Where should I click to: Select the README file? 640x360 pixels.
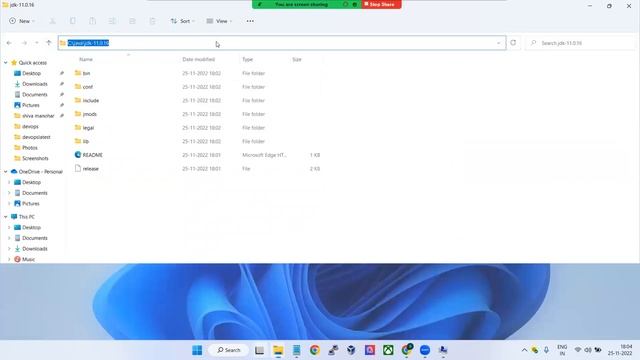(92, 155)
